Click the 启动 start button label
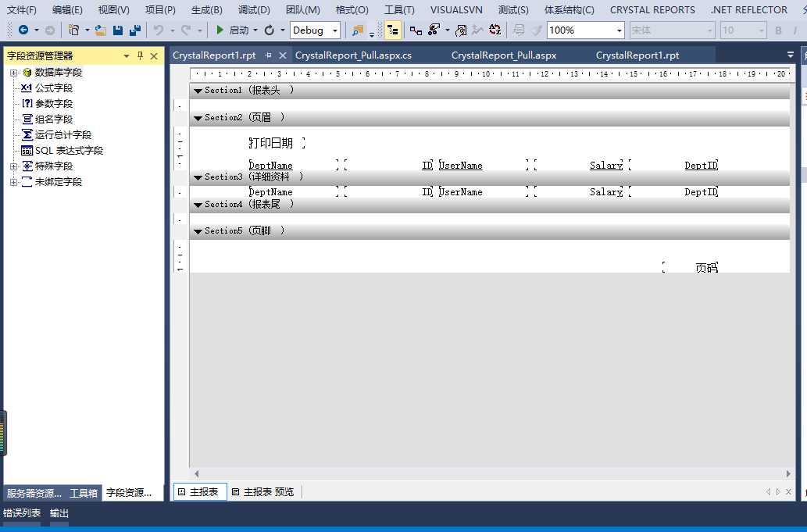 pos(239,30)
